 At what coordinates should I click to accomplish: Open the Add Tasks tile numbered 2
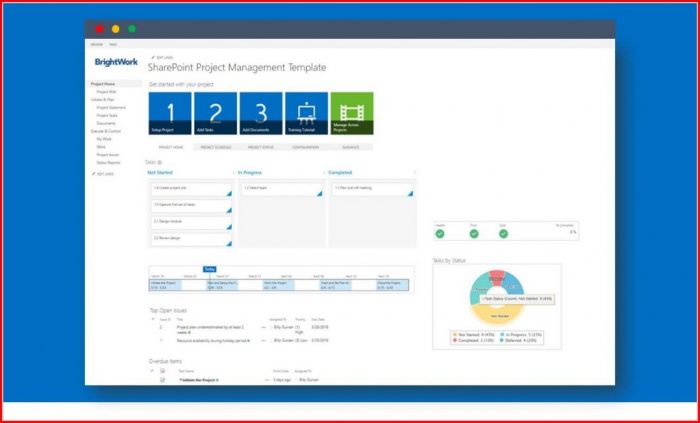[x=216, y=113]
